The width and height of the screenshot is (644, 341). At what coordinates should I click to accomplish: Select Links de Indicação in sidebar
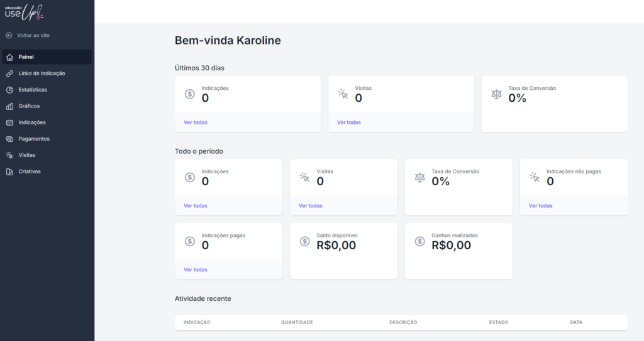tap(42, 73)
